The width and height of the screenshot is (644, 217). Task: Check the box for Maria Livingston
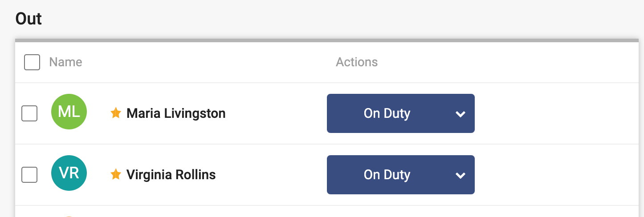(x=29, y=113)
